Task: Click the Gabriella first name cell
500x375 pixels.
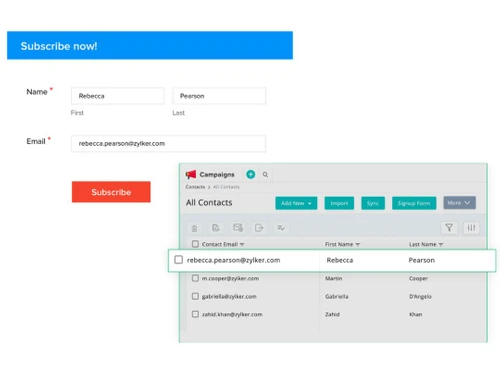Action: pos(337,296)
